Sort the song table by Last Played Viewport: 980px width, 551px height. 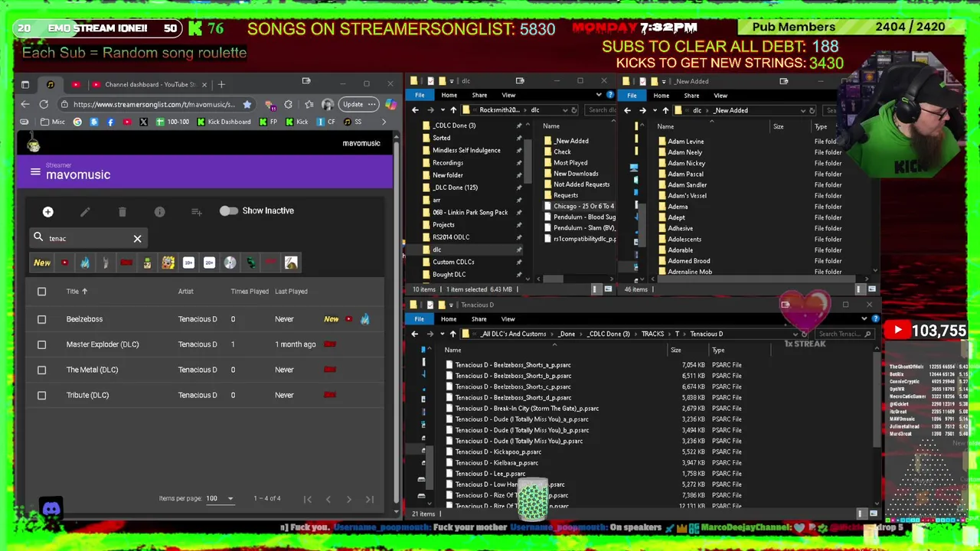291,292
